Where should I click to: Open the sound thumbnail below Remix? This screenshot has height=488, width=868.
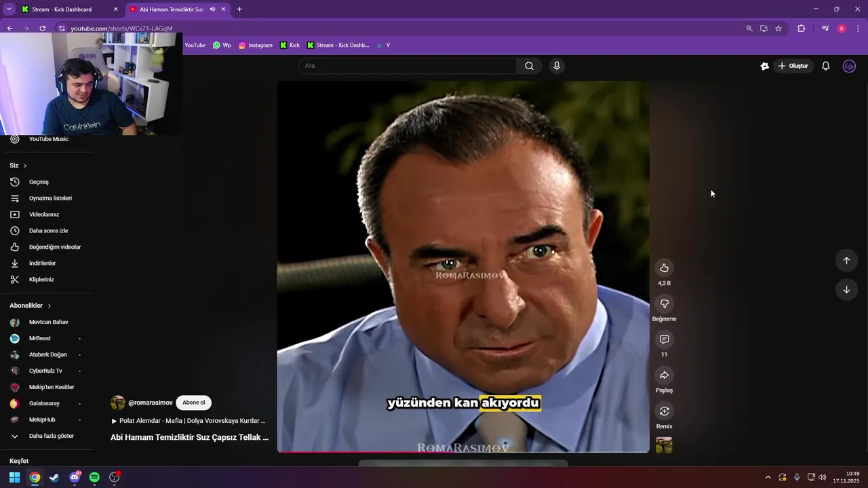(664, 445)
